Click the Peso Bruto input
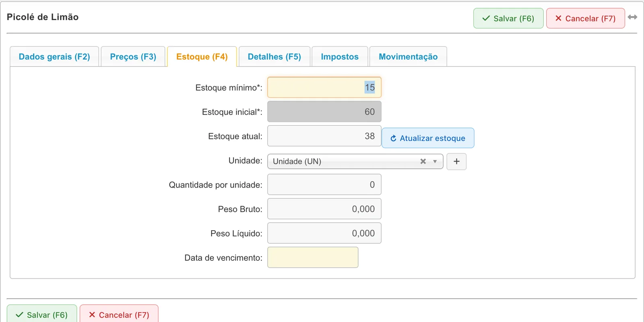This screenshot has width=644, height=322. (324, 209)
